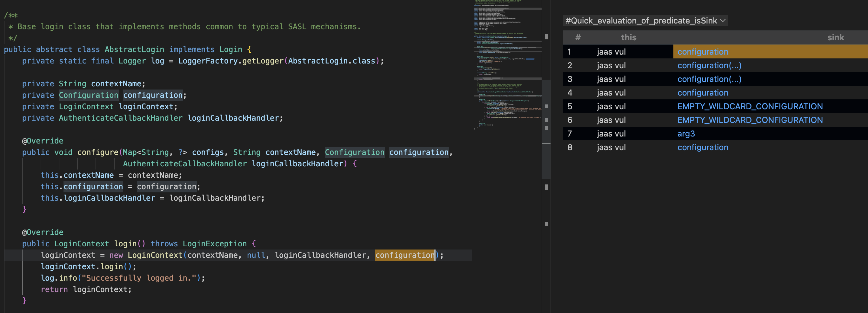Open the 'configuration(...)' link in row 3
This screenshot has height=313, width=868.
709,79
